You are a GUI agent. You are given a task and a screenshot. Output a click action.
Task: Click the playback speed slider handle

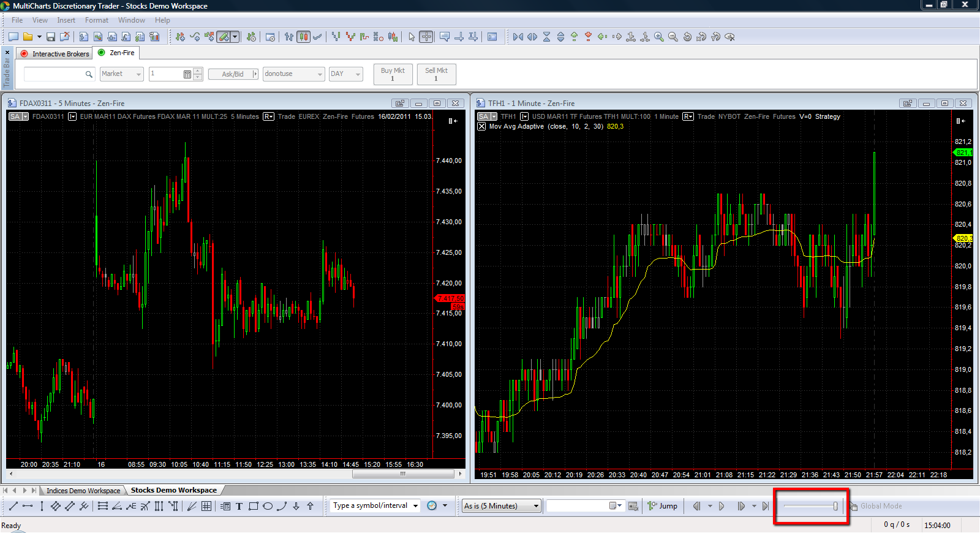point(835,506)
